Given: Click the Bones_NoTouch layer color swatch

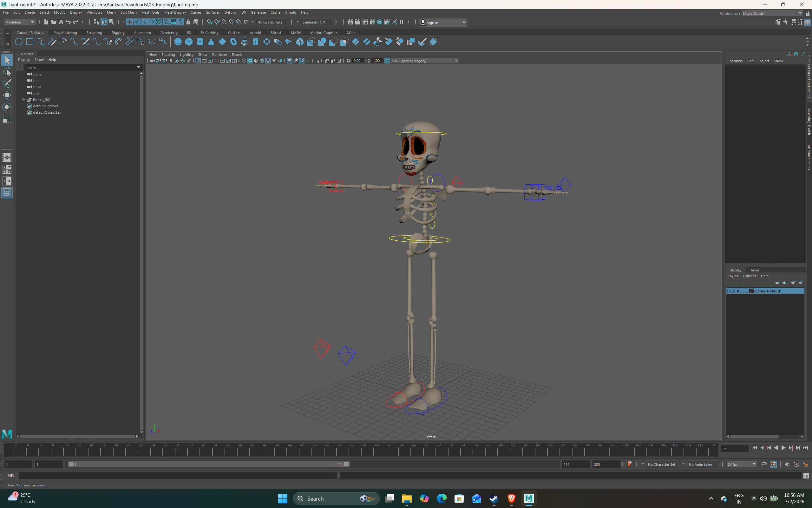Looking at the screenshot, I should [x=752, y=291].
